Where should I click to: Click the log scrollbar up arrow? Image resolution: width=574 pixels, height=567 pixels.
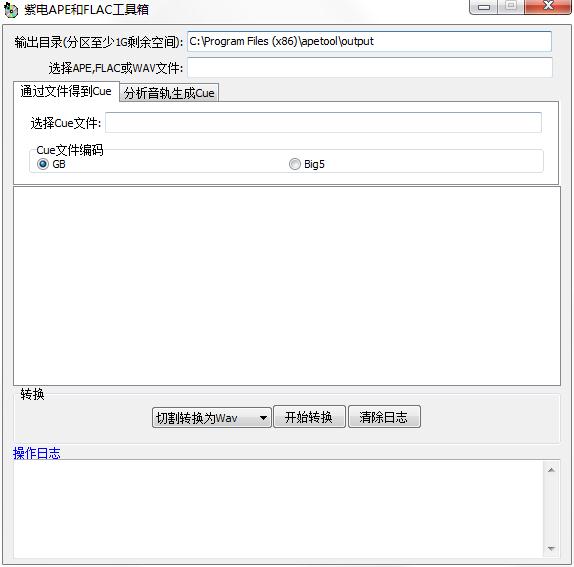[551, 470]
